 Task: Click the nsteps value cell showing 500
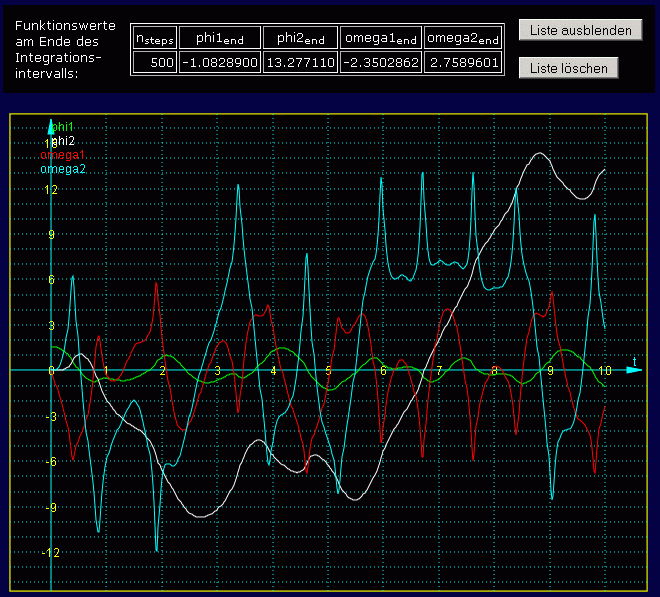(155, 63)
